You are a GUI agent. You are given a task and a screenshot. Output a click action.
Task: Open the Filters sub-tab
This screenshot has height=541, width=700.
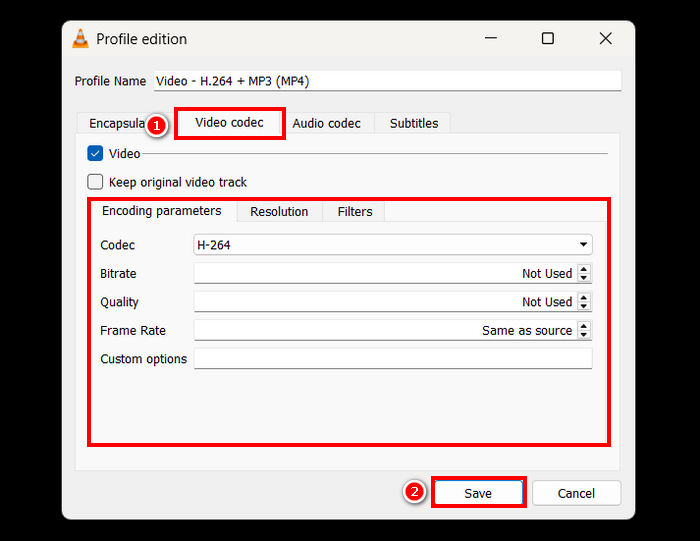[354, 212]
